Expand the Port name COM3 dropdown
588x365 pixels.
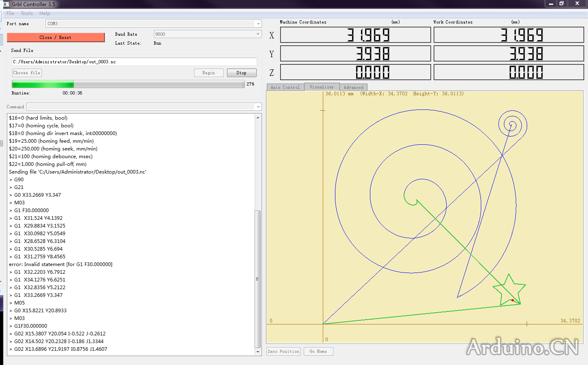[258, 24]
